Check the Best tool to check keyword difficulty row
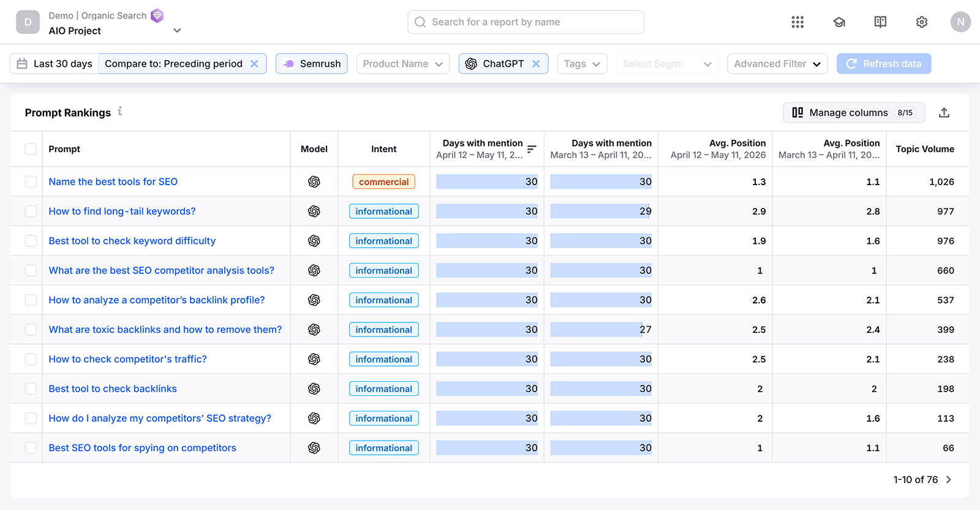Viewport: 980px width, 510px height. [31, 241]
